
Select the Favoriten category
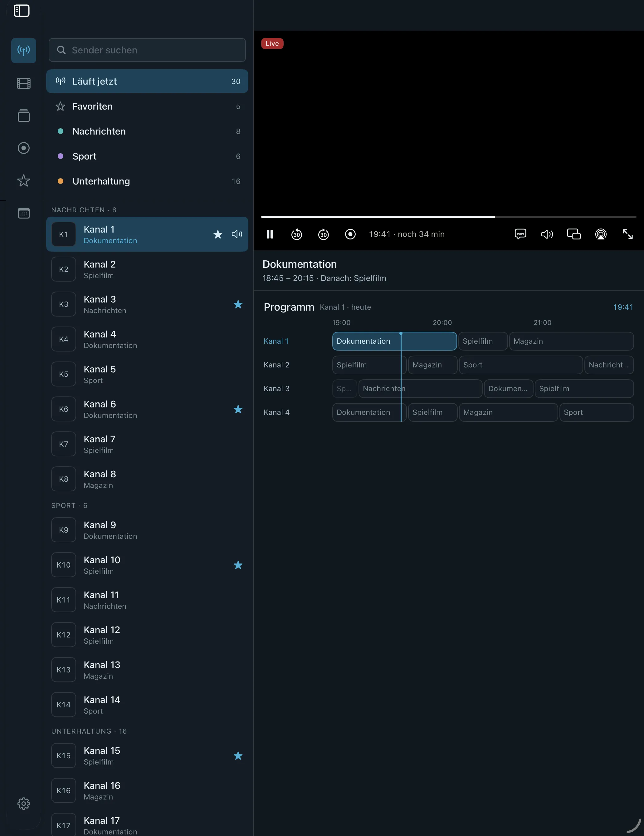(147, 106)
